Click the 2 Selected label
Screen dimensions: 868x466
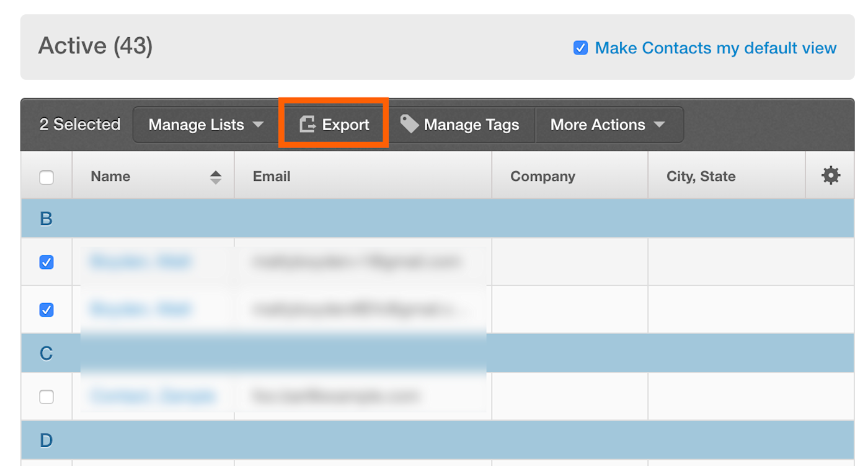point(80,125)
